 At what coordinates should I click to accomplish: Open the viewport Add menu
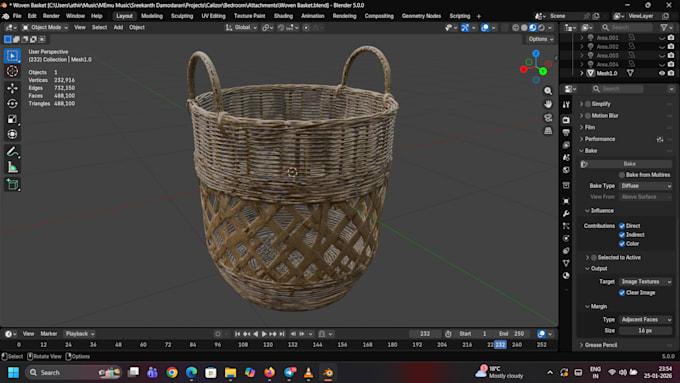(x=118, y=27)
